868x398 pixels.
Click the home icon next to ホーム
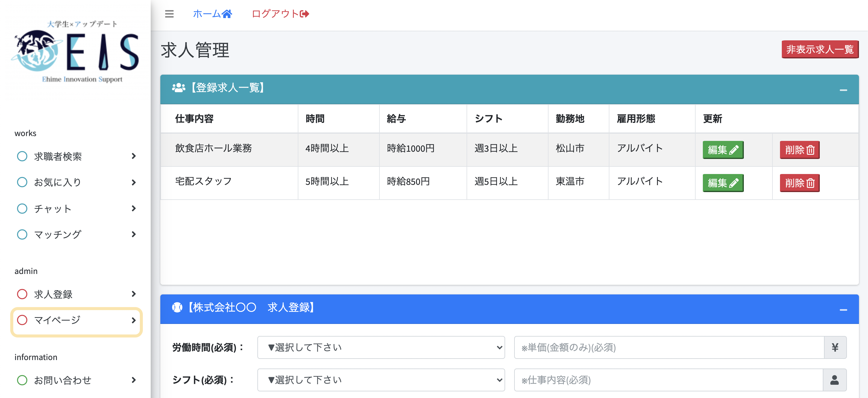(228, 14)
